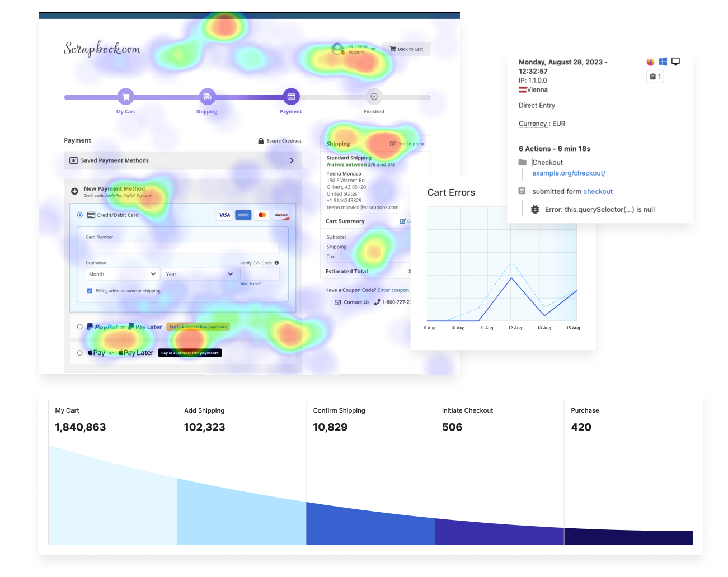The height and width of the screenshot is (577, 728).
Task: Open the Hi, Teena Account menu
Action: click(354, 49)
